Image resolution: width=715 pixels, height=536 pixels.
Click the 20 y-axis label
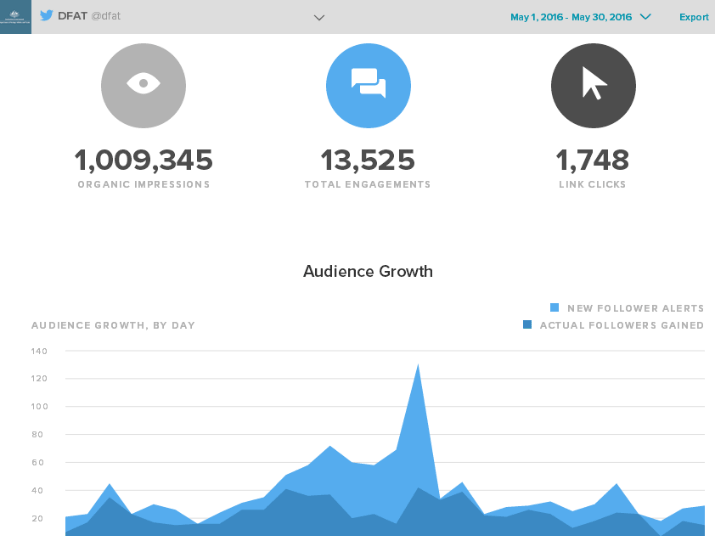coord(37,518)
